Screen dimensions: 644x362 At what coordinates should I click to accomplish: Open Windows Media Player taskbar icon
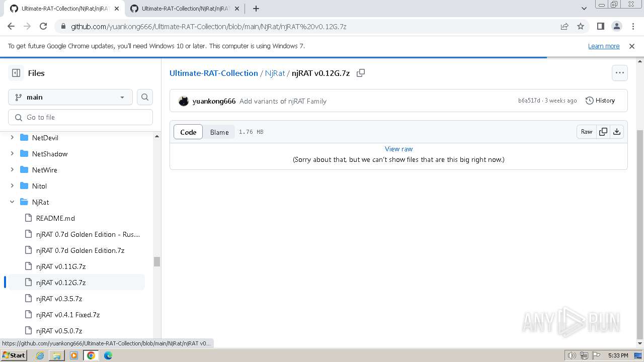74,355
